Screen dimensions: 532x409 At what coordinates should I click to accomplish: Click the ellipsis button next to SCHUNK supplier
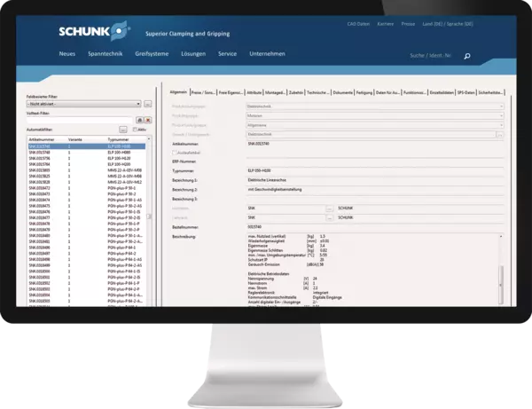point(329,208)
